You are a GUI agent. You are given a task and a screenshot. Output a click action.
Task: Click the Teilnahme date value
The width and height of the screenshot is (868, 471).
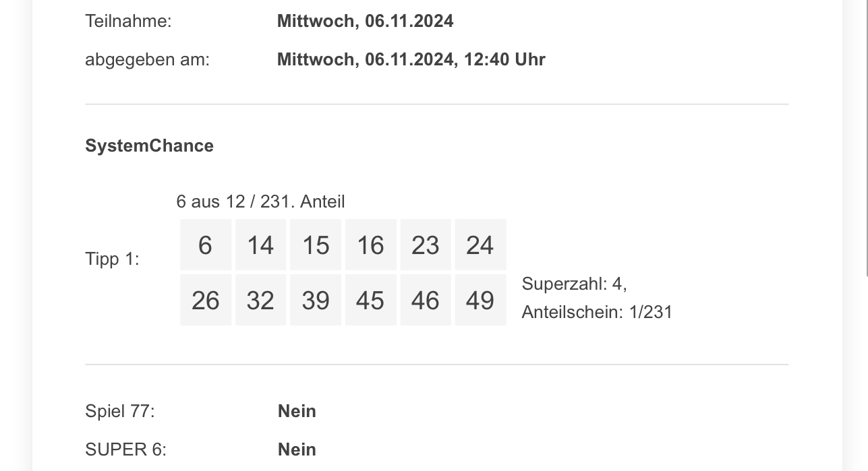365,21
